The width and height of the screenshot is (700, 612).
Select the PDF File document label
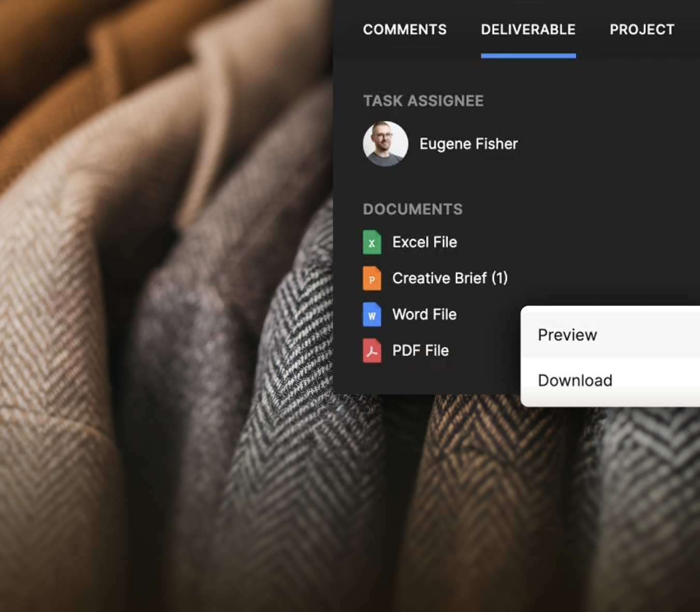(420, 351)
